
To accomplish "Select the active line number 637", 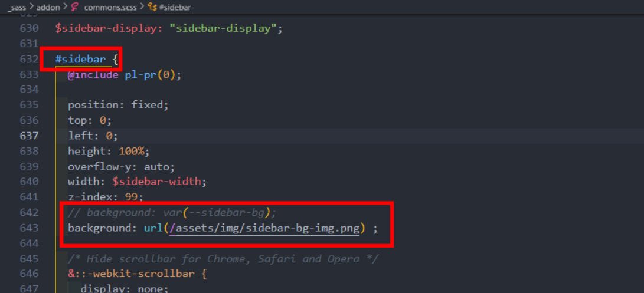I will pyautogui.click(x=29, y=136).
